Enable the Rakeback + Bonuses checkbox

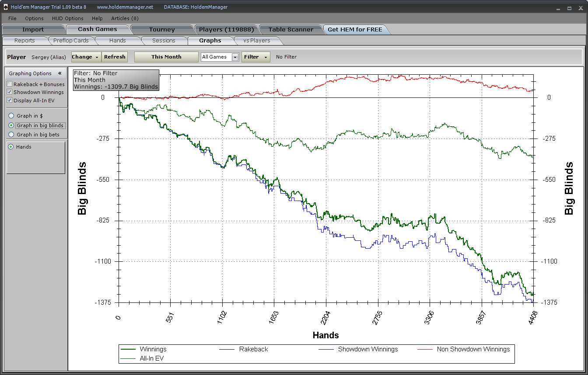(10, 84)
